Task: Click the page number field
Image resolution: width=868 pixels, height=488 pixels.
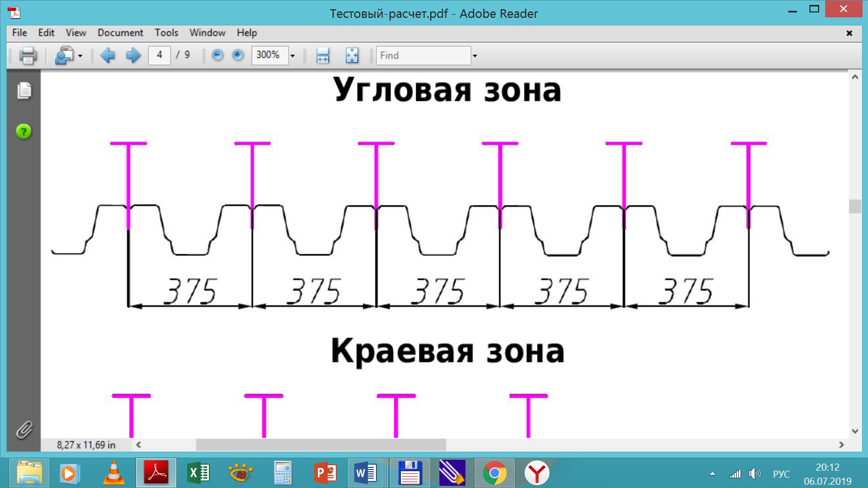Action: [x=159, y=55]
